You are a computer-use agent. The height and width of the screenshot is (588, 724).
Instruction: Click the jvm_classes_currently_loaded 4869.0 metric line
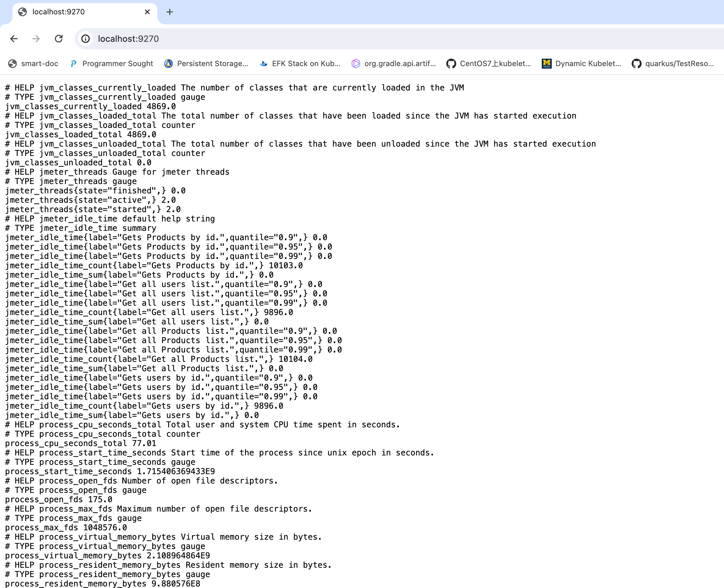point(90,106)
